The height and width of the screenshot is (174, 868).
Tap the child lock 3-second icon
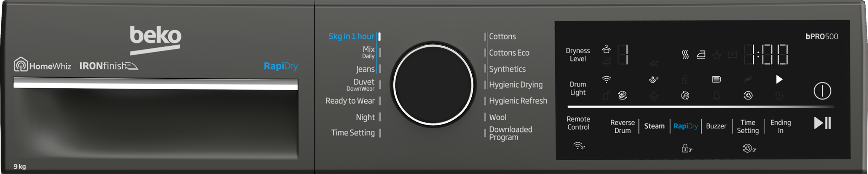(x=686, y=148)
